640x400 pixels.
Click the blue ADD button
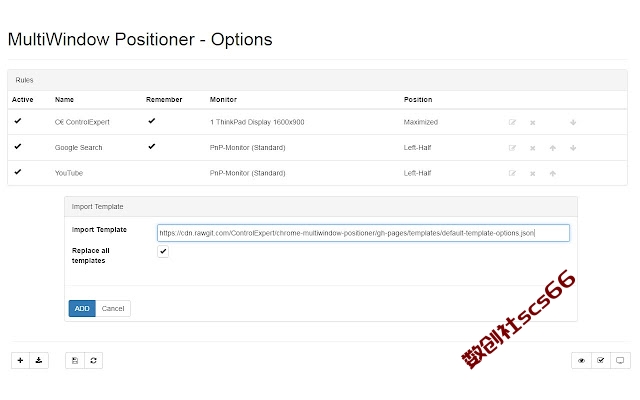point(82,309)
